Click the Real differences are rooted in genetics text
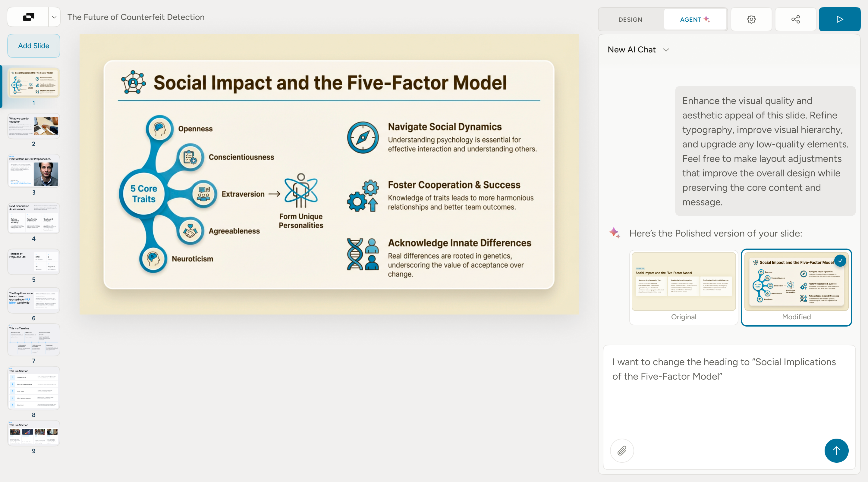868x482 pixels. click(456, 265)
